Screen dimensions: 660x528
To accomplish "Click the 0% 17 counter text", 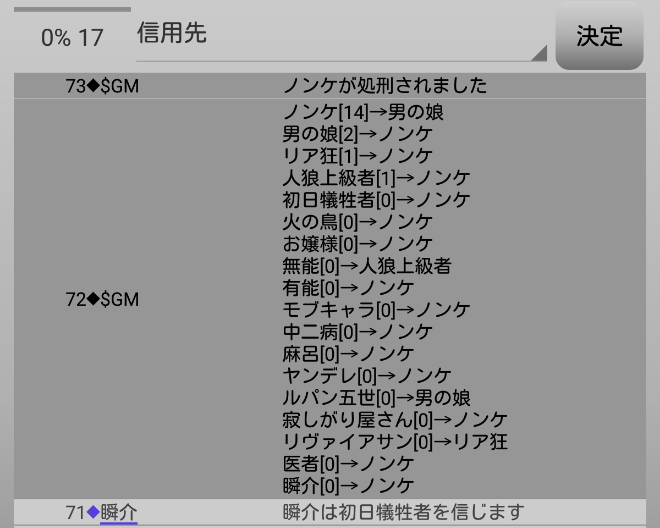I will point(72,38).
